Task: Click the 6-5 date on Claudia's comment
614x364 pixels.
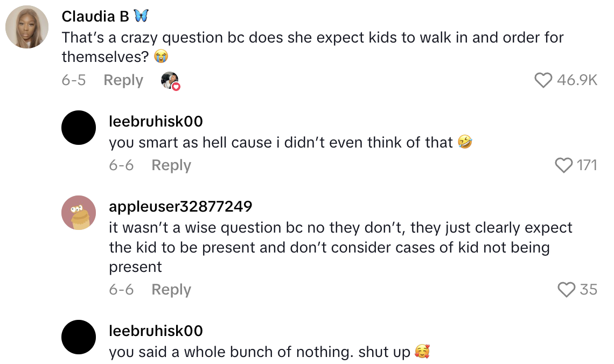Action: 74,80
